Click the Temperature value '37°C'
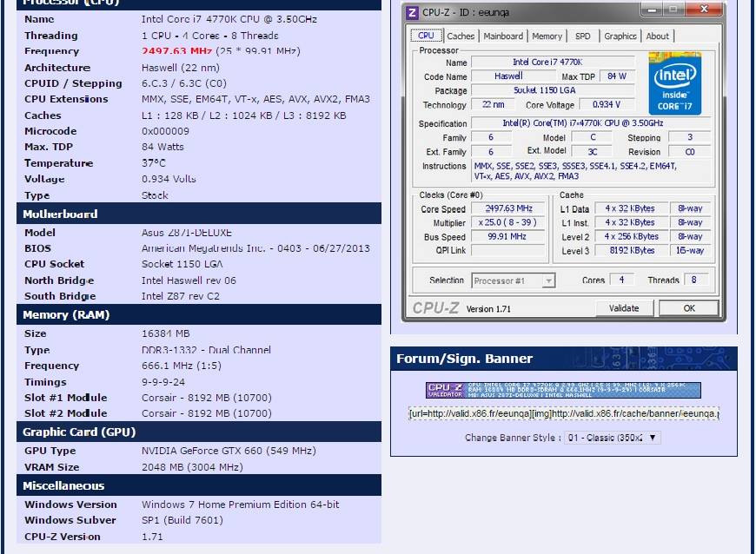This screenshot has width=756, height=554. click(154, 163)
